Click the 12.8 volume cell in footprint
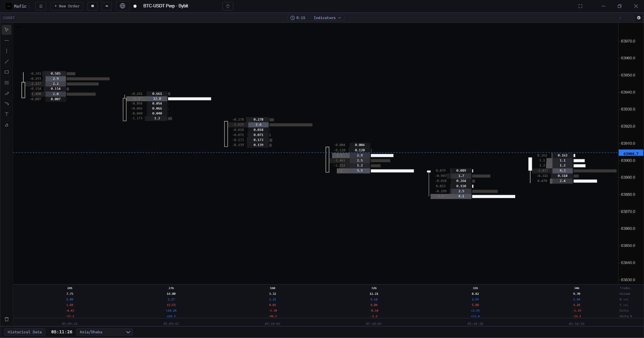 click(x=157, y=99)
